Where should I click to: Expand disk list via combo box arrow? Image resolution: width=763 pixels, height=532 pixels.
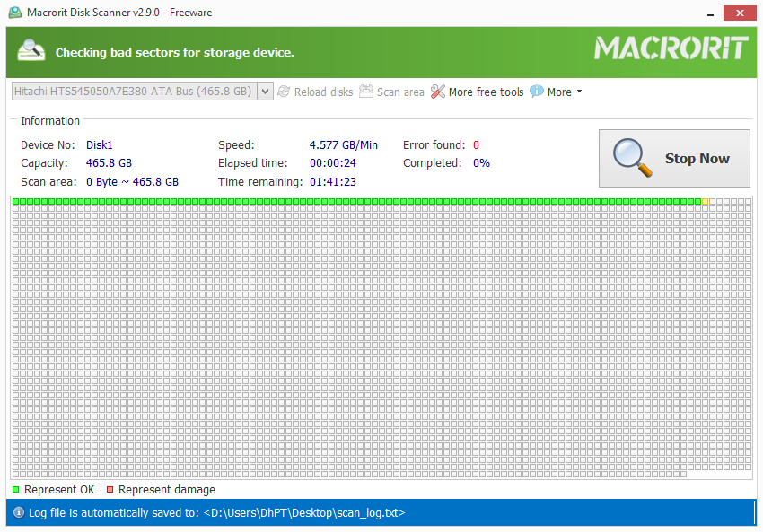coord(265,92)
